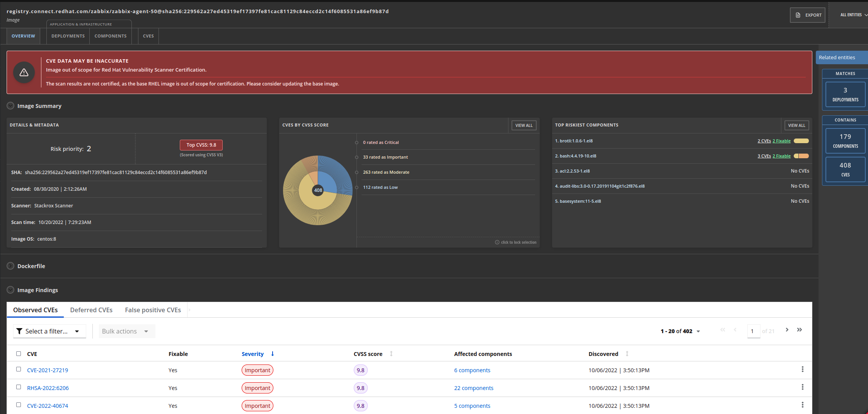The width and height of the screenshot is (868, 414).
Task: Open the RHSA-2022:6206 link
Action: (48, 388)
